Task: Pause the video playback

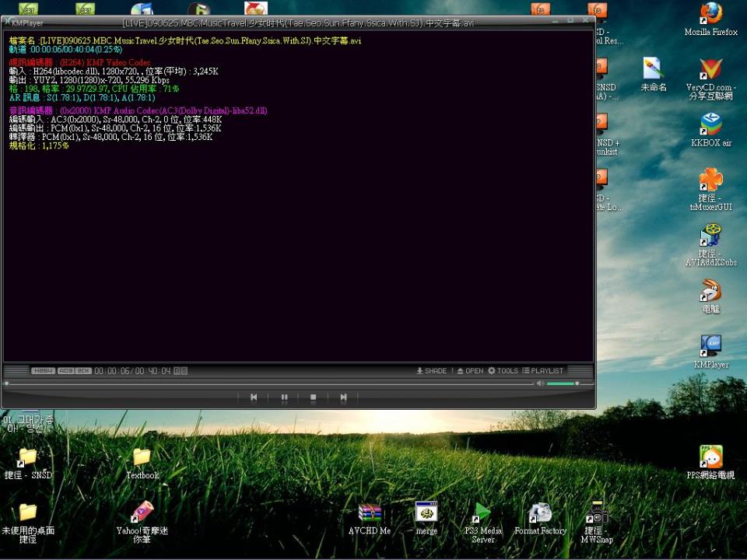Action: (x=284, y=397)
